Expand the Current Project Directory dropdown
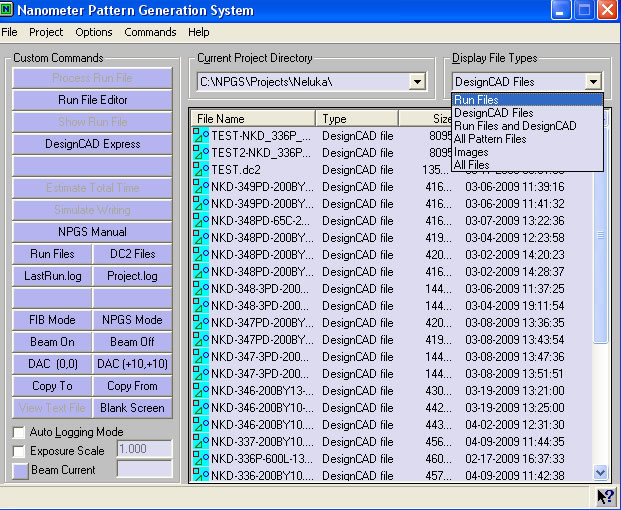 pos(417,81)
